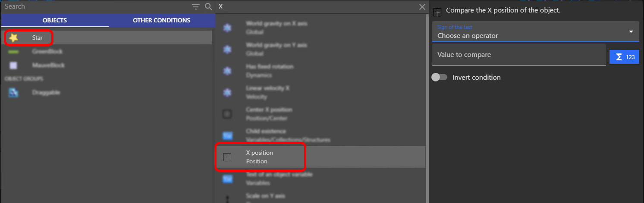Click the GreenBlock object icon
The width and height of the screenshot is (644, 203).
point(13,52)
